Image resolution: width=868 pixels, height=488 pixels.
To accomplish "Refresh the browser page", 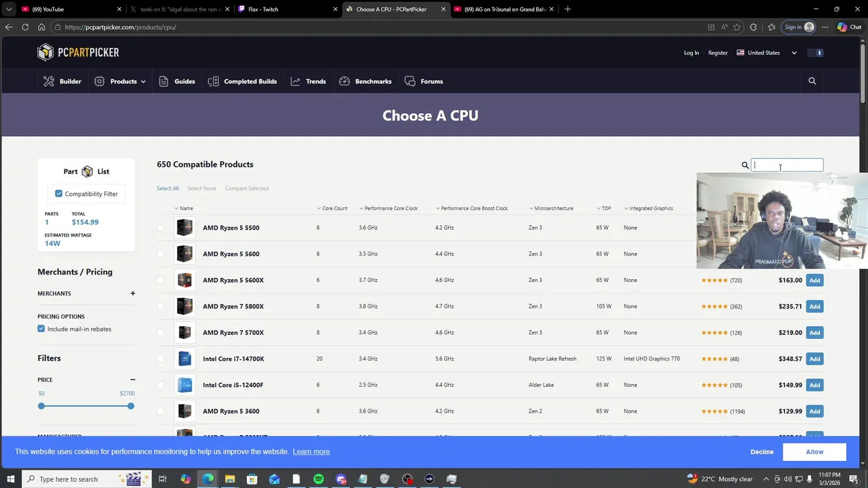I will 25,27.
